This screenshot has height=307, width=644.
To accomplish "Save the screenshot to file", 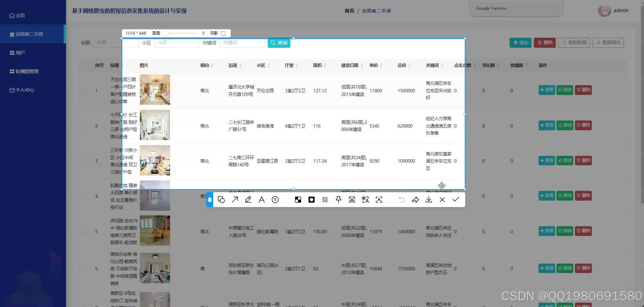I will click(x=429, y=199).
